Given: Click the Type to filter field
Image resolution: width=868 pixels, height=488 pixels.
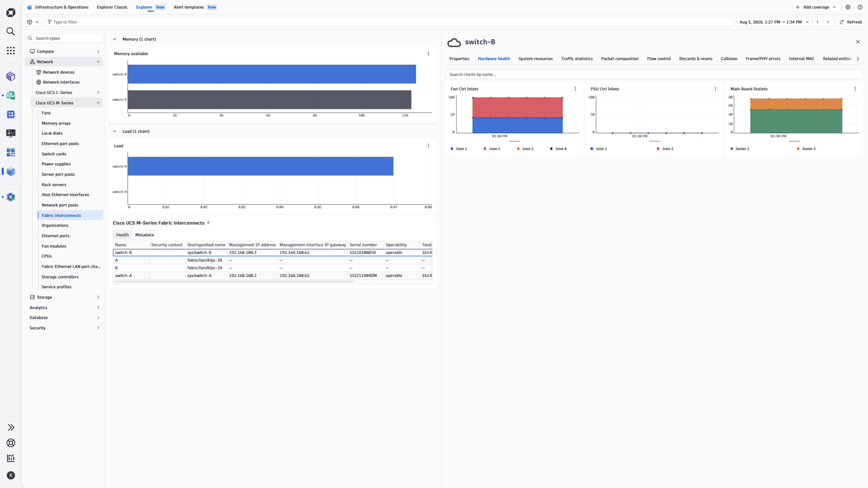Looking at the screenshot, I should (x=389, y=22).
